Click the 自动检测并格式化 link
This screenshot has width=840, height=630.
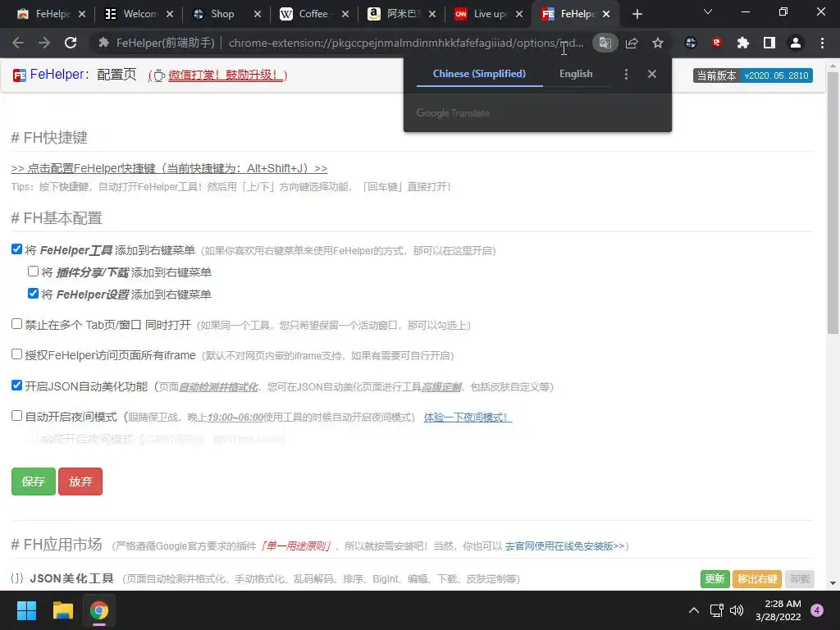pyautogui.click(x=218, y=387)
